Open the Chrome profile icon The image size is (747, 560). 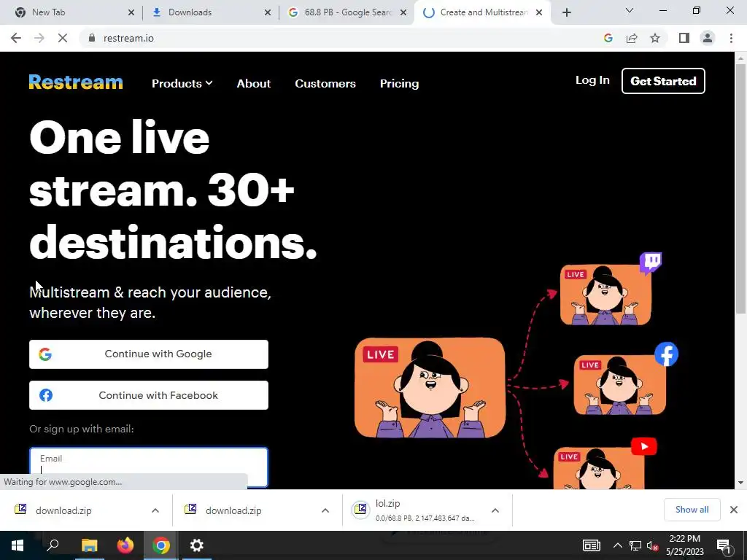pyautogui.click(x=708, y=38)
